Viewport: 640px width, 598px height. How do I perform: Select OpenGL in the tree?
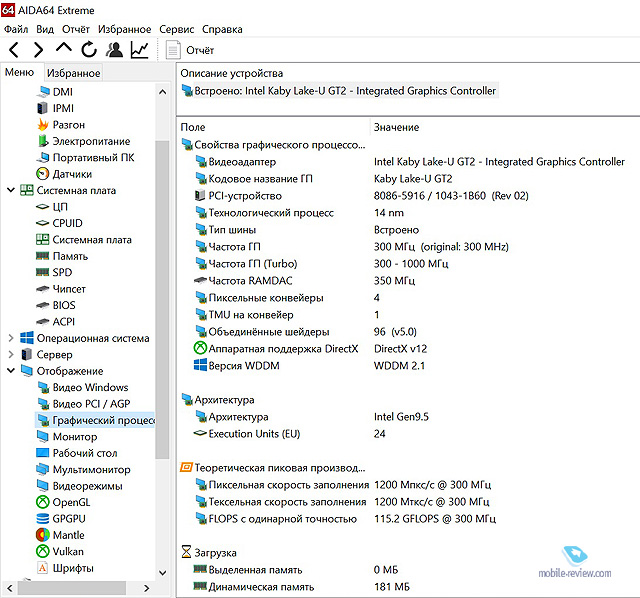click(63, 502)
